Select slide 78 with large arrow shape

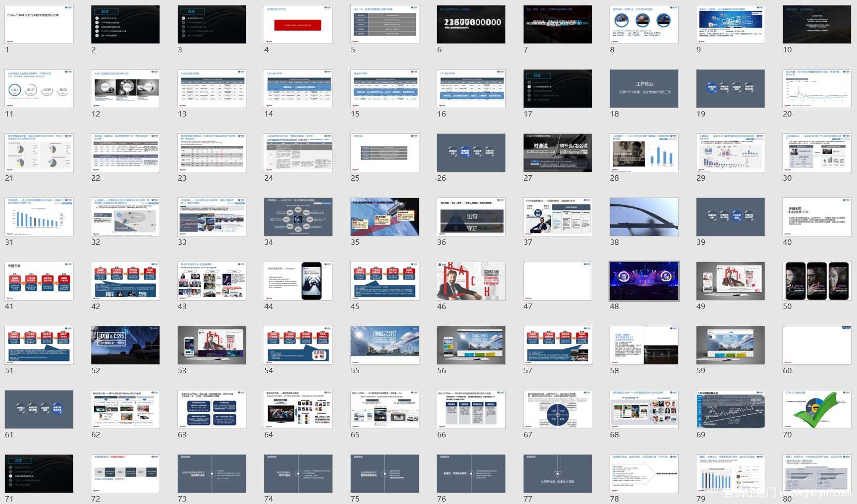[644, 473]
